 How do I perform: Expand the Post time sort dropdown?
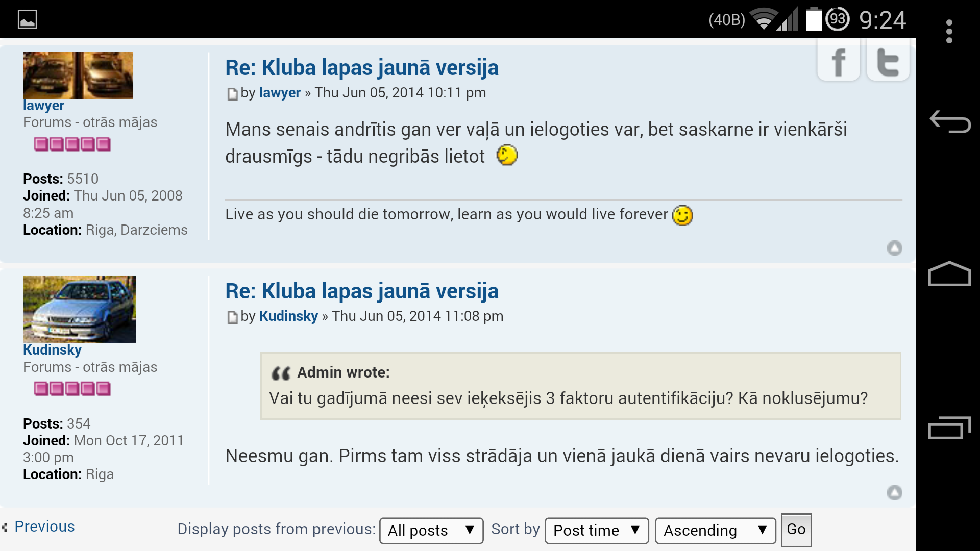(596, 531)
